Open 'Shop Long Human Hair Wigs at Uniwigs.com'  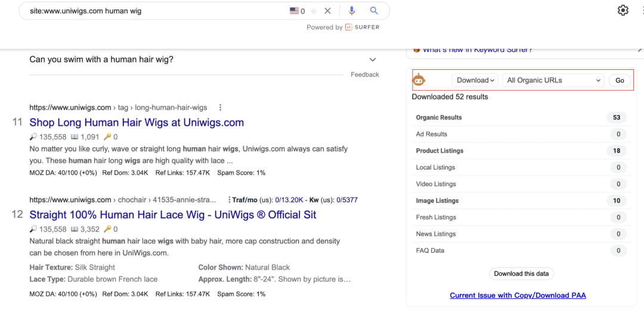[x=137, y=122]
